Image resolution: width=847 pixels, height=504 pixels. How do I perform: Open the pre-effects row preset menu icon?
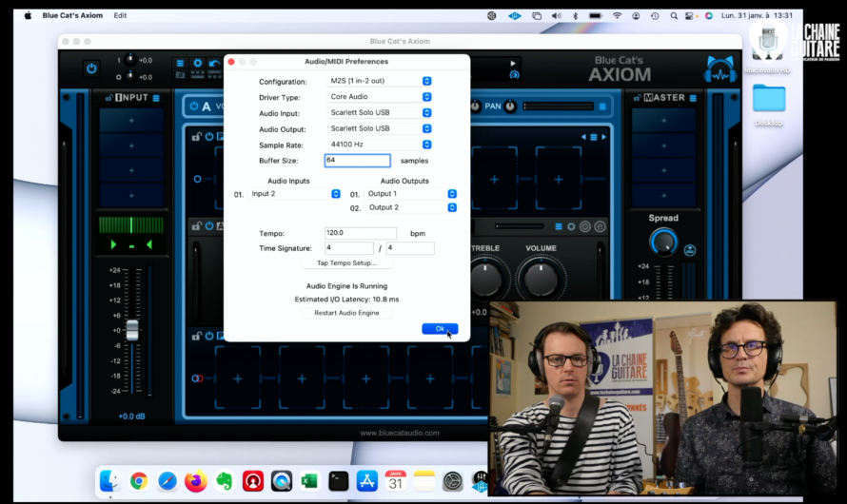tap(593, 137)
